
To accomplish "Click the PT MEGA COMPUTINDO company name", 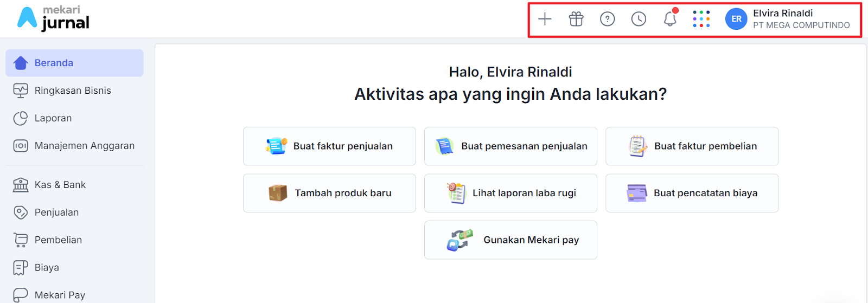I will tap(801, 25).
